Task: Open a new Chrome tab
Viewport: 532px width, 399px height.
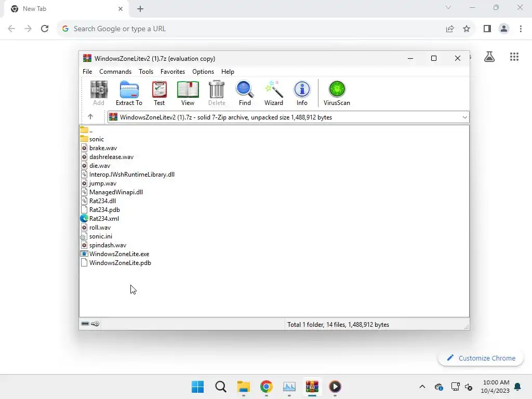Action: pyautogui.click(x=140, y=9)
